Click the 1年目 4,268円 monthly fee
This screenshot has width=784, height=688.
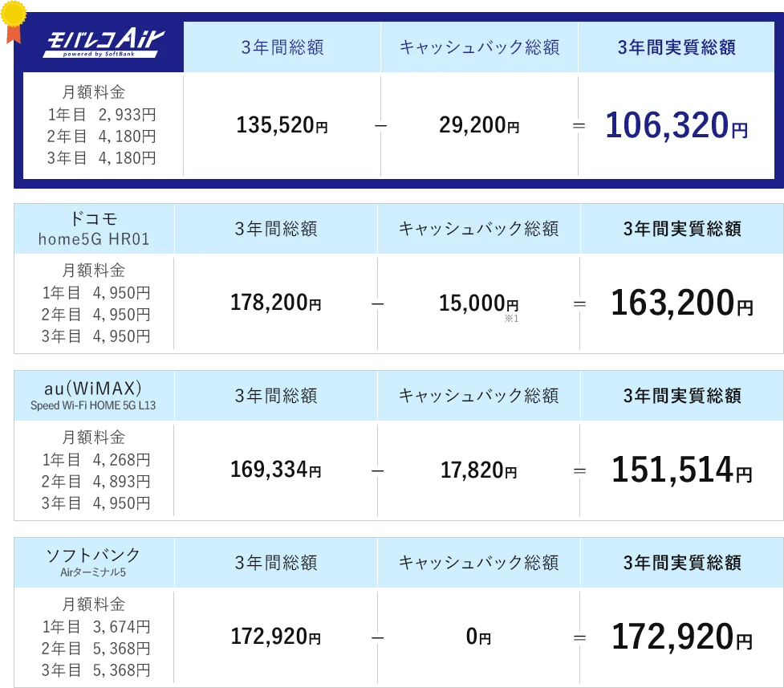[95, 460]
